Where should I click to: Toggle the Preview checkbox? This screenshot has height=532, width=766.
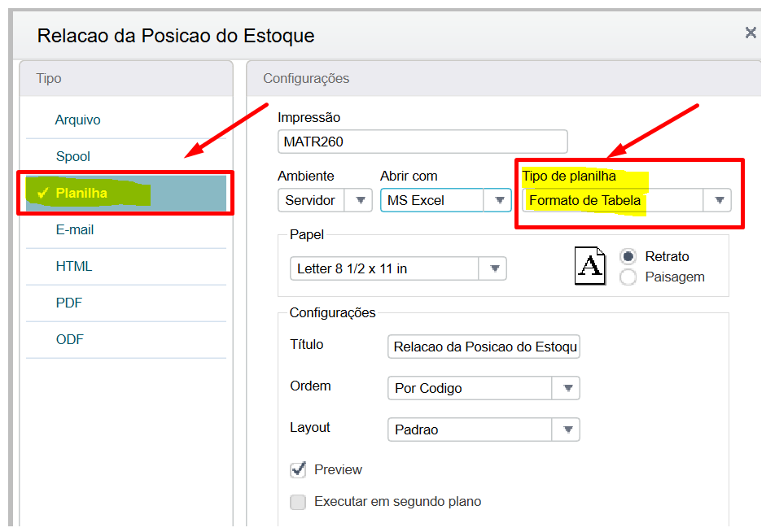(298, 469)
